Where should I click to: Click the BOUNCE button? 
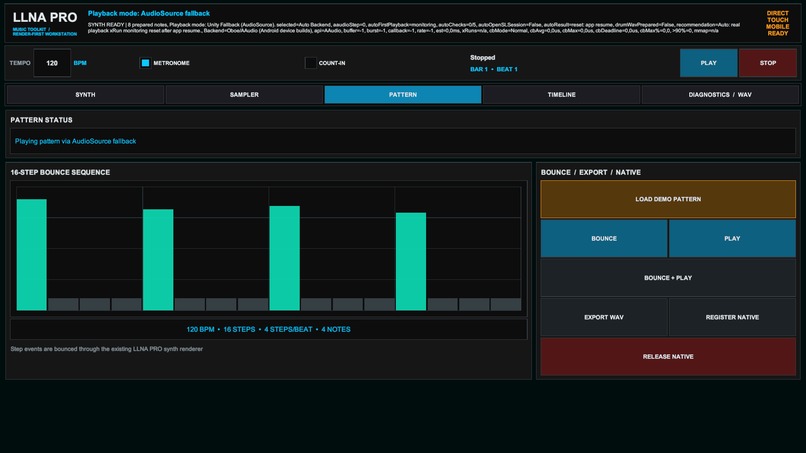[604, 239]
